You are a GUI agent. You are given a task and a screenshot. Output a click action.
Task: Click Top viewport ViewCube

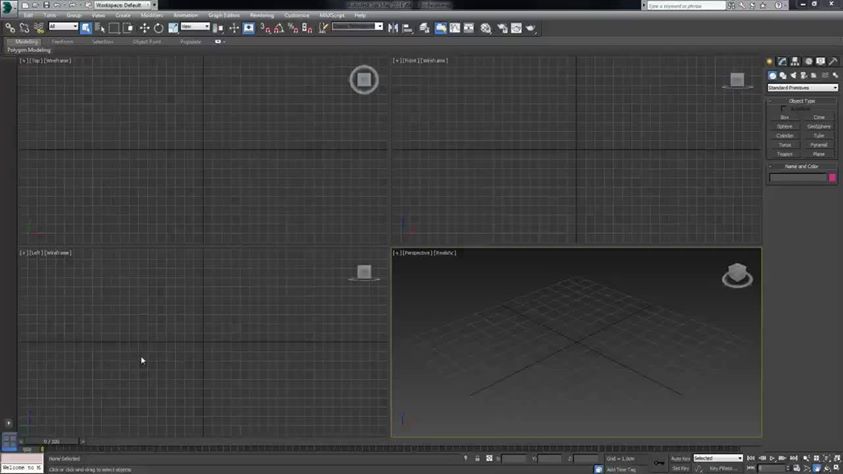(x=364, y=80)
